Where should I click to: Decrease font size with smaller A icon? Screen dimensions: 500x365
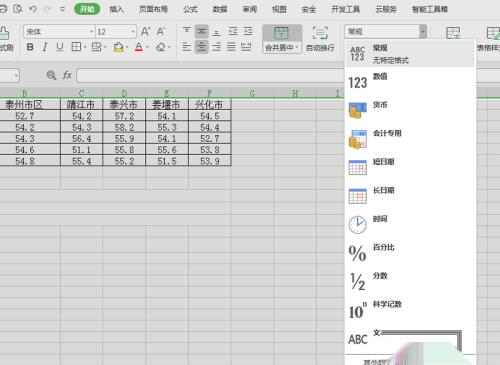click(160, 32)
